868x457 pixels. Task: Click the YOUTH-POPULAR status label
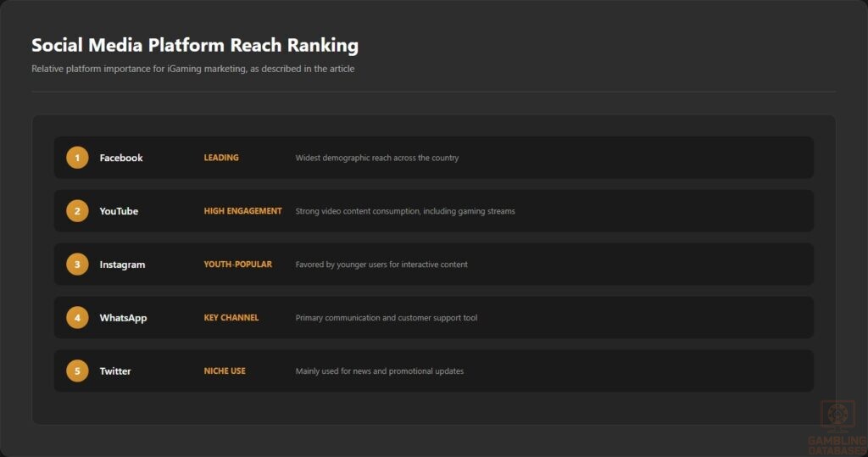238,265
